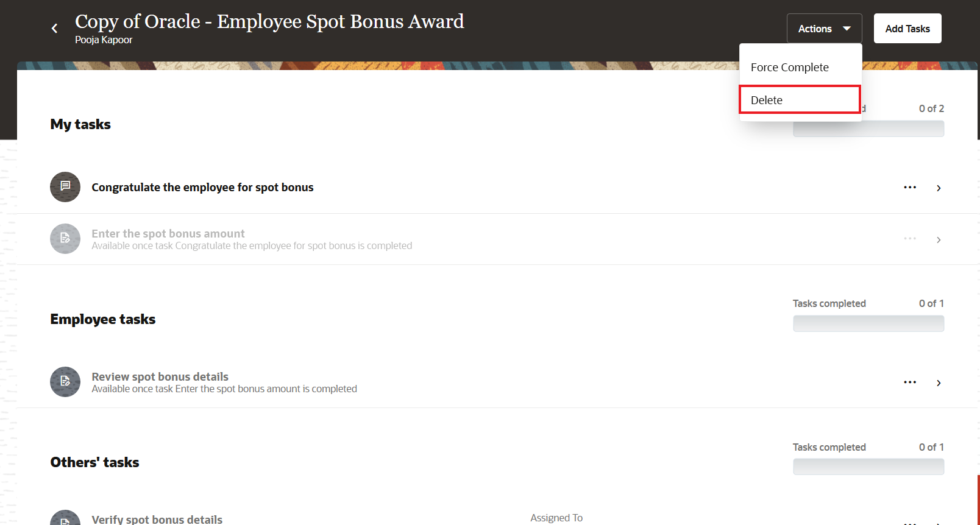Image resolution: width=980 pixels, height=525 pixels.
Task: Select the Others' tasks heading
Action: (x=94, y=462)
